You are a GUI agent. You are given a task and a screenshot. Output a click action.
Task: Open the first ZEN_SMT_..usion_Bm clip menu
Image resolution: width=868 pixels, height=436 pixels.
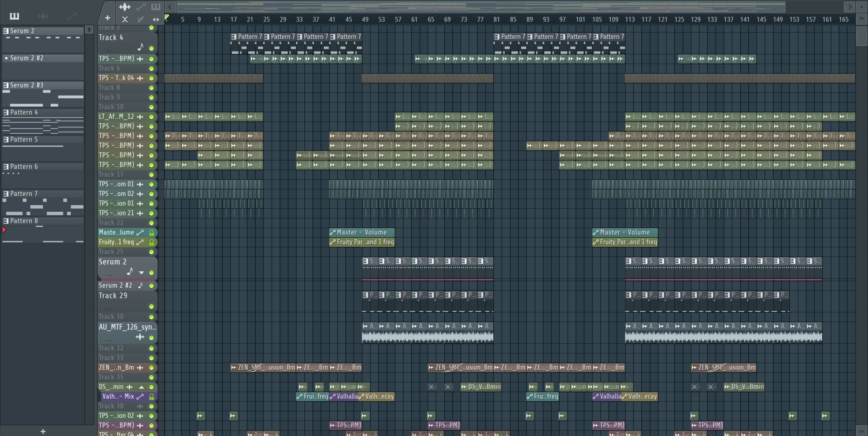click(234, 368)
